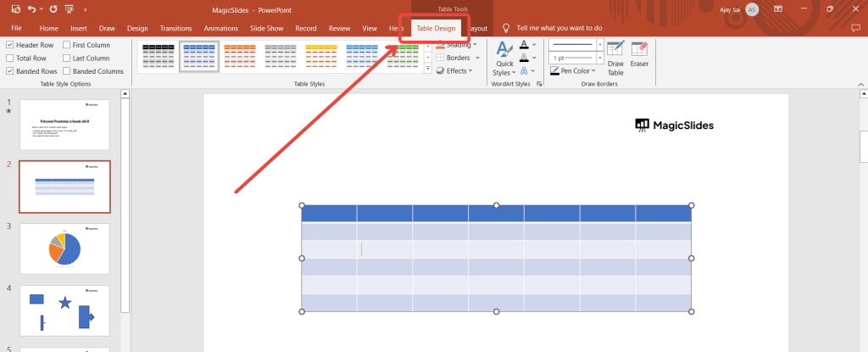Click slide 2 table thumbnail

pyautogui.click(x=64, y=187)
